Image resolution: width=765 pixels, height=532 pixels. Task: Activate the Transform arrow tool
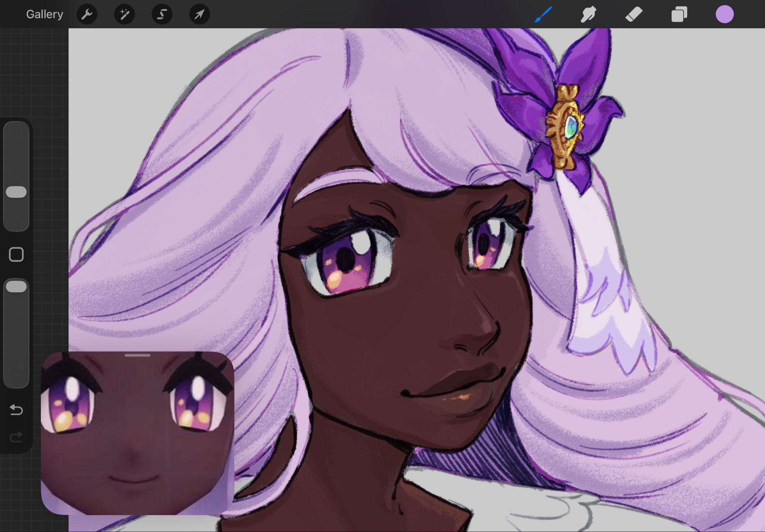coord(199,14)
